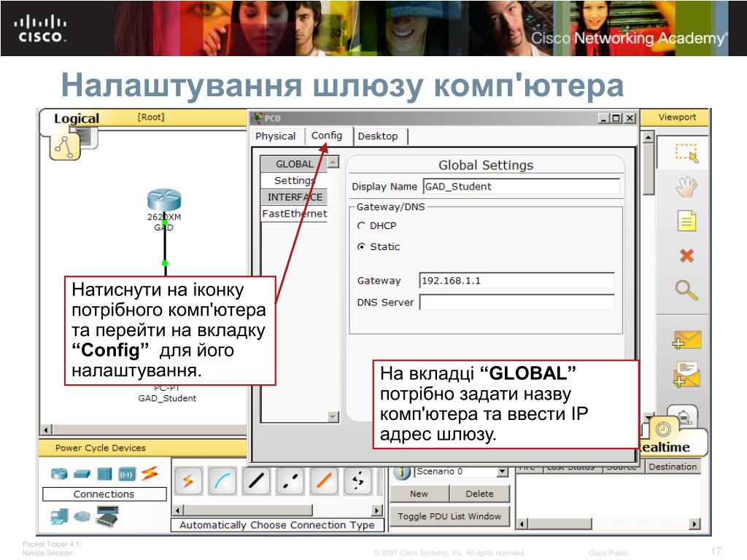The width and height of the screenshot is (747, 560).
Task: Open the Logical workspace navigation icon
Action: click(65, 147)
